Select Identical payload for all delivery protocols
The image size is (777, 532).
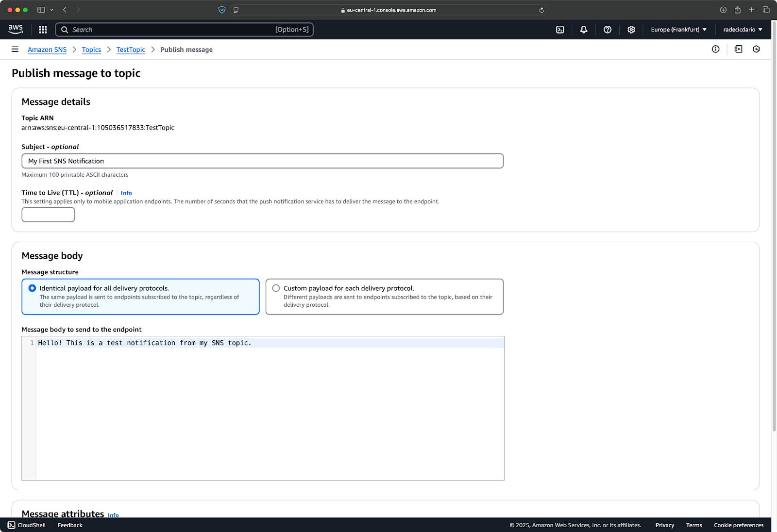[x=140, y=297]
